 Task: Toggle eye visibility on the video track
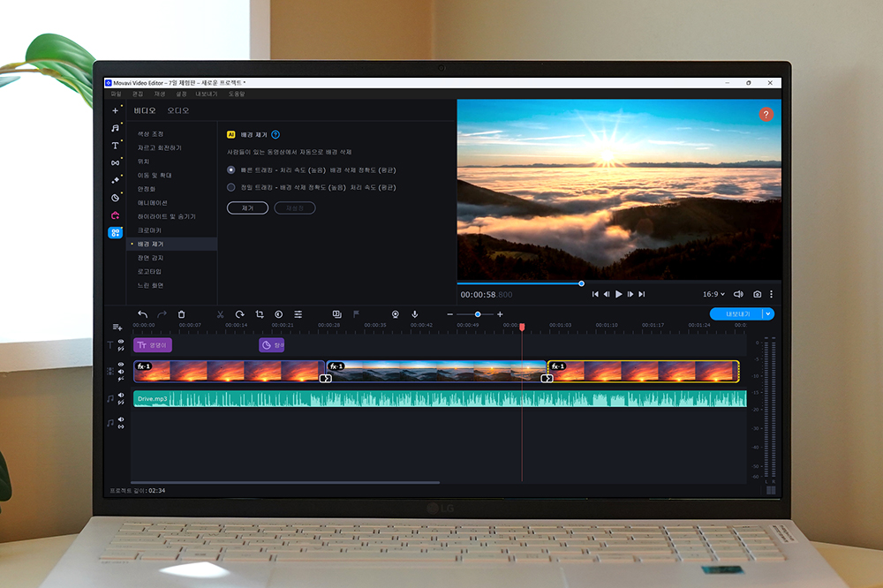point(120,365)
